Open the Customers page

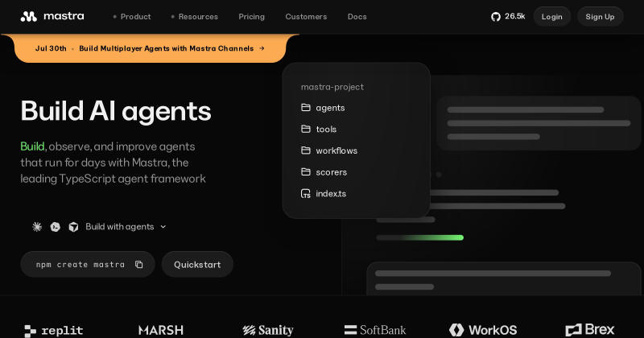[306, 17]
